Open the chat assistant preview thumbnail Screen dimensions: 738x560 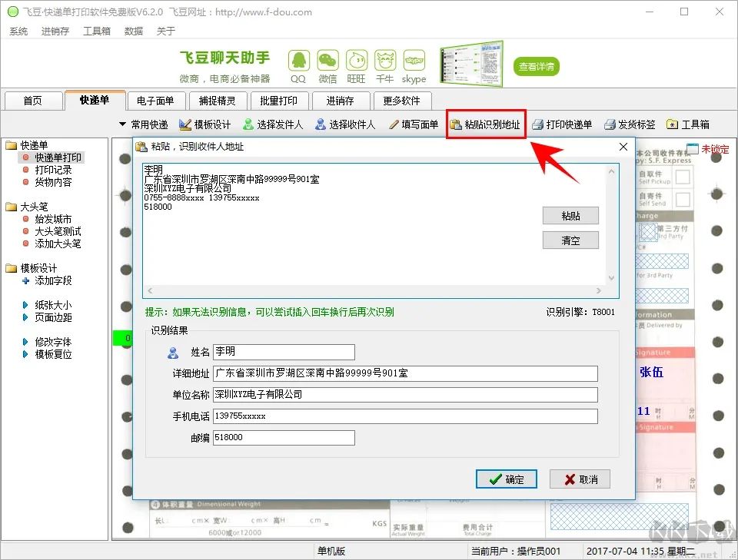[471, 65]
